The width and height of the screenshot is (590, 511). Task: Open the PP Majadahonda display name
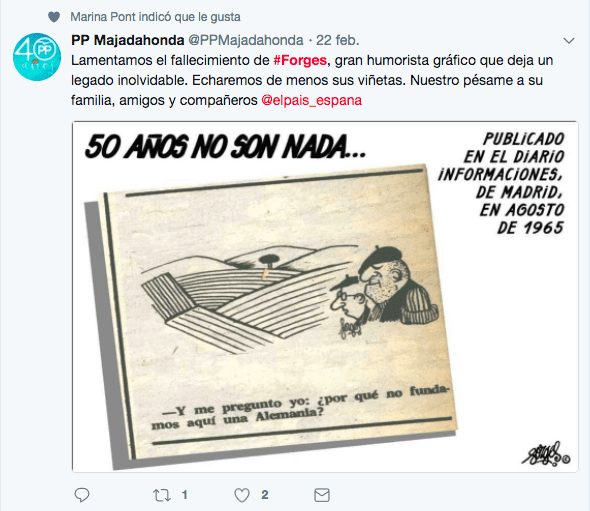pyautogui.click(x=128, y=40)
